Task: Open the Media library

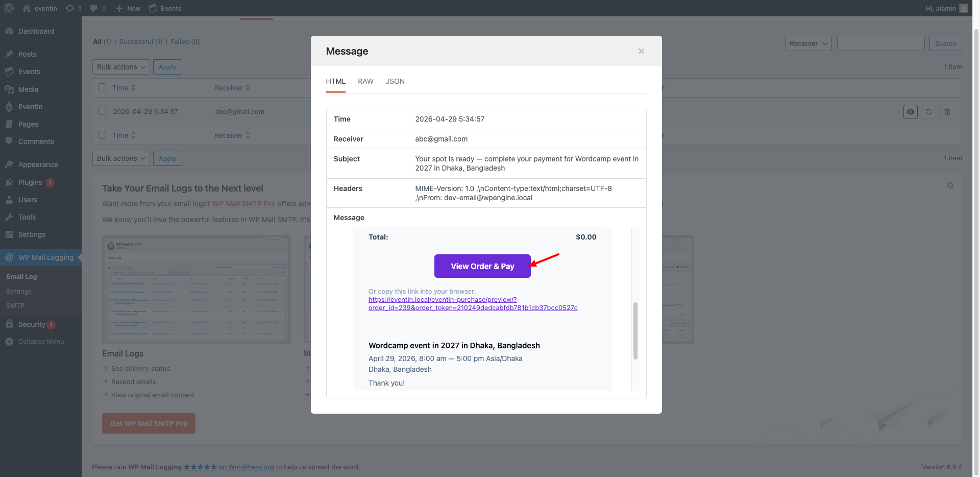Action: click(x=28, y=89)
